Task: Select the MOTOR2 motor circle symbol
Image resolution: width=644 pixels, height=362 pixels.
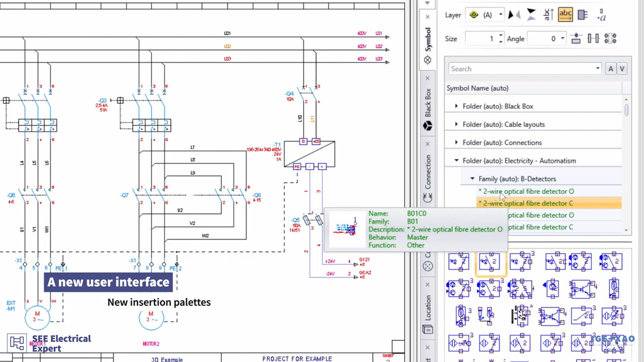Action: point(151,317)
